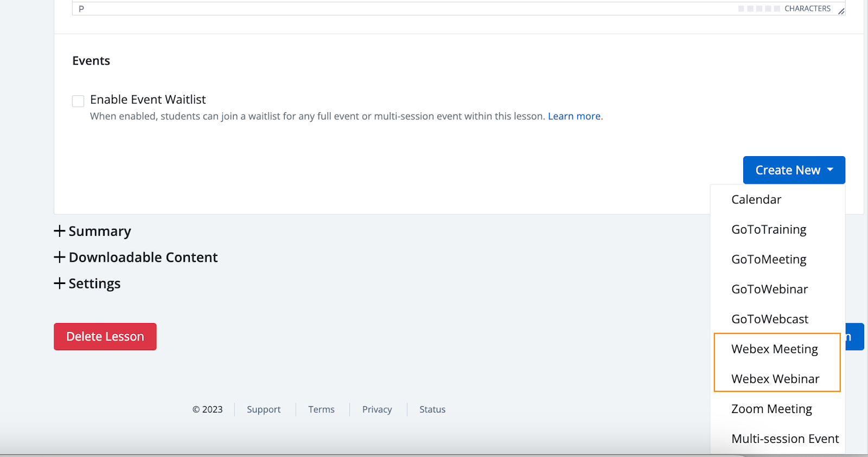
Task: Click the Delete Lesson button
Action: pyautogui.click(x=105, y=337)
